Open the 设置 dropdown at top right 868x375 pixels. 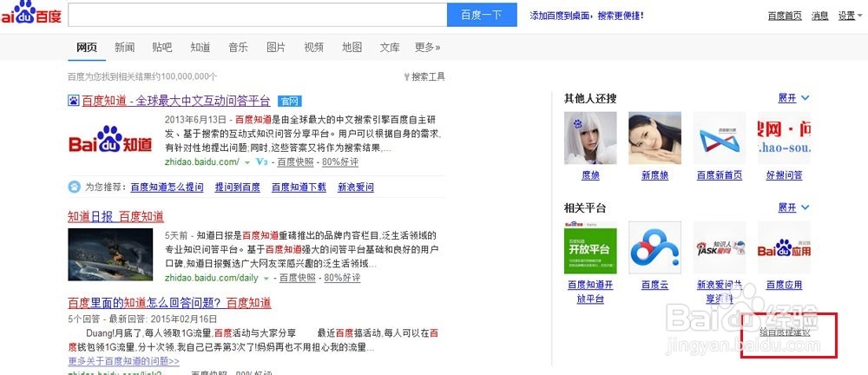click(x=850, y=16)
